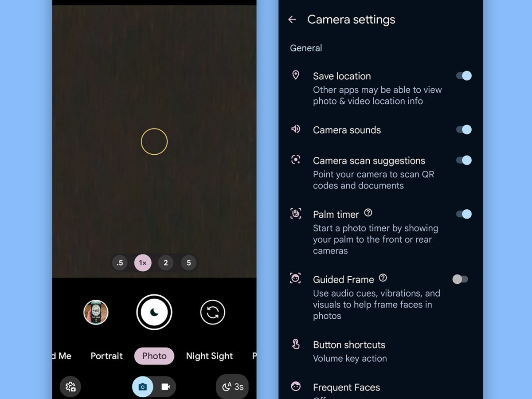The image size is (532, 399).
Task: Tap the Palm timer help question icon
Action: 368,213
